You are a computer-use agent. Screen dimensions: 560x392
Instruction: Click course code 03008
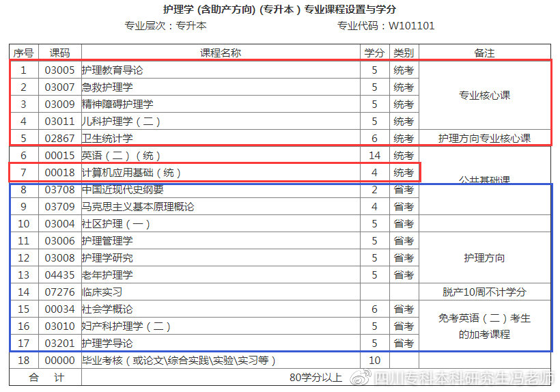coord(59,257)
